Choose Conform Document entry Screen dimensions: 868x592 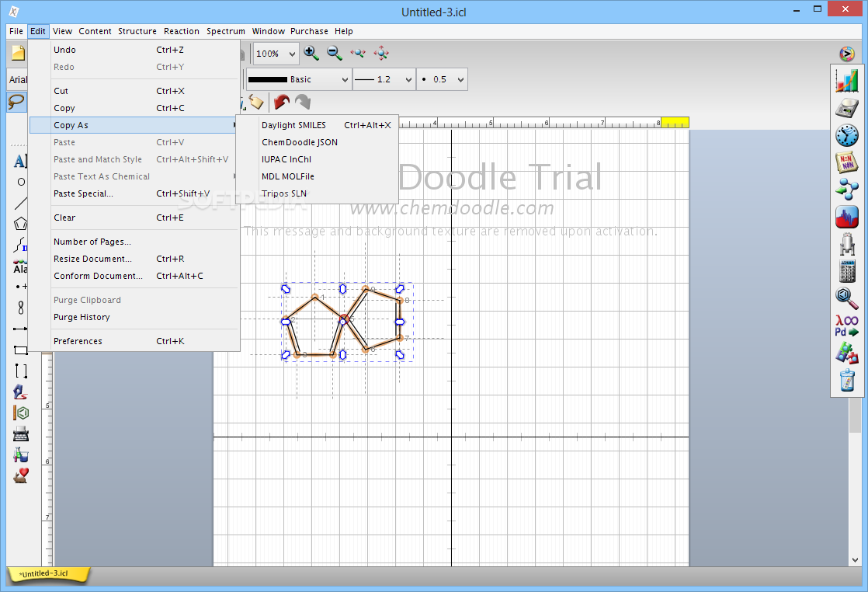[x=134, y=277]
